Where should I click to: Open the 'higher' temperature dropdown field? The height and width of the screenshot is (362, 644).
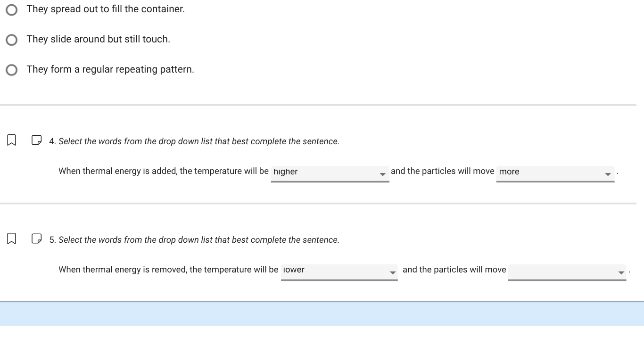(325, 172)
